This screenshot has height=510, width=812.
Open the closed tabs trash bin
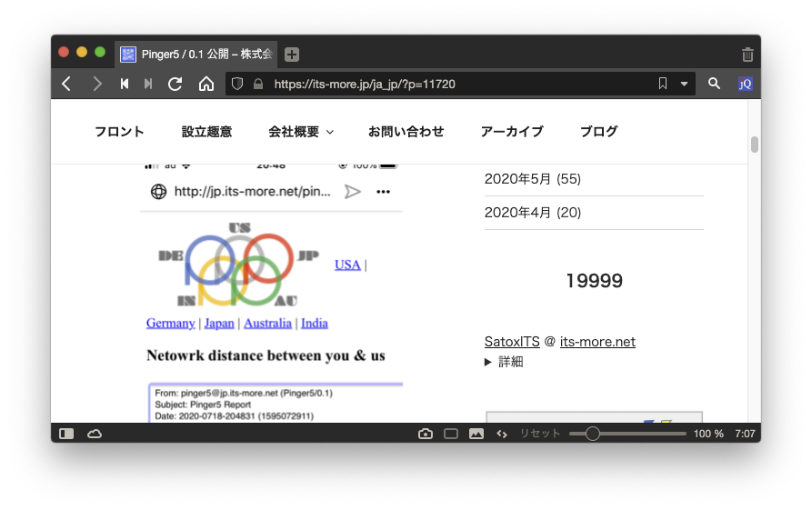point(747,55)
